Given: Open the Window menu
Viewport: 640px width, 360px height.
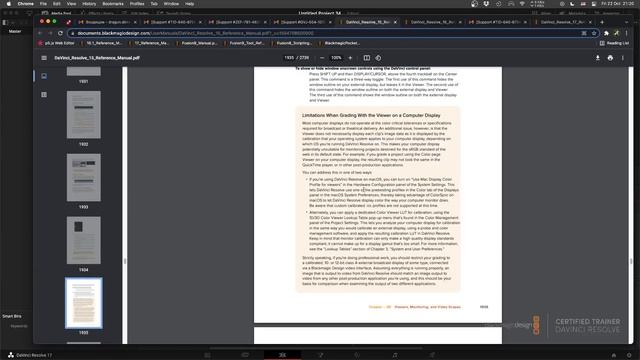Looking at the screenshot, I should [171, 4].
